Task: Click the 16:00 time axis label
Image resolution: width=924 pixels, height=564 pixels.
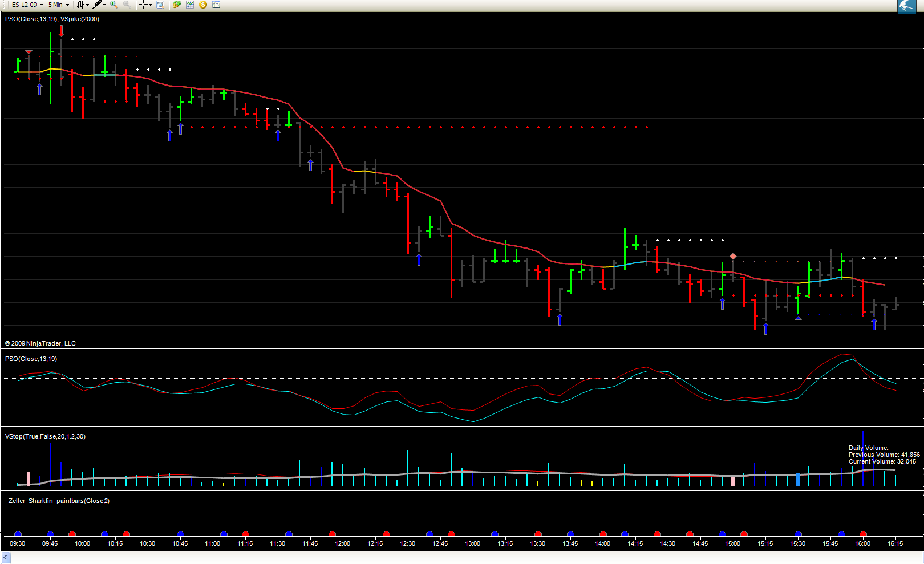Action: [x=863, y=543]
